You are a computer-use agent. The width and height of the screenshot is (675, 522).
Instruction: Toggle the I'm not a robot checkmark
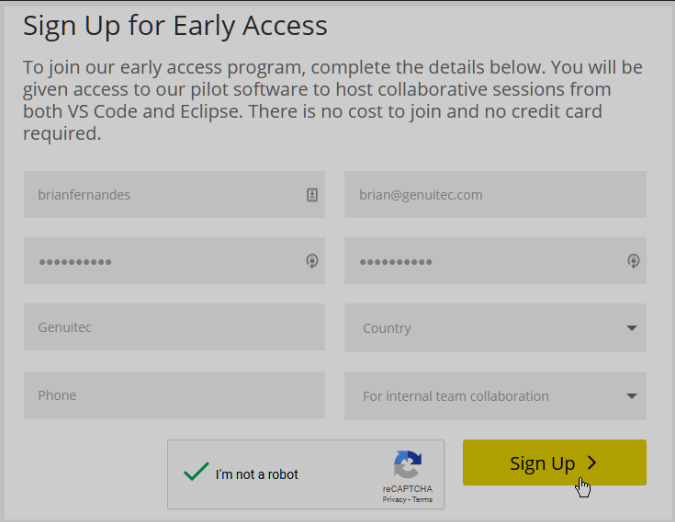coord(196,472)
